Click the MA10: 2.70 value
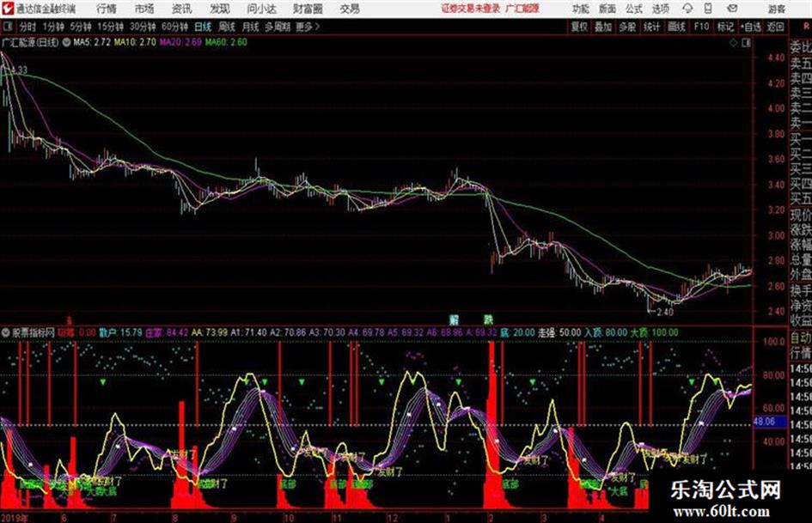Screen dimensions: 812x523 (x=135, y=42)
